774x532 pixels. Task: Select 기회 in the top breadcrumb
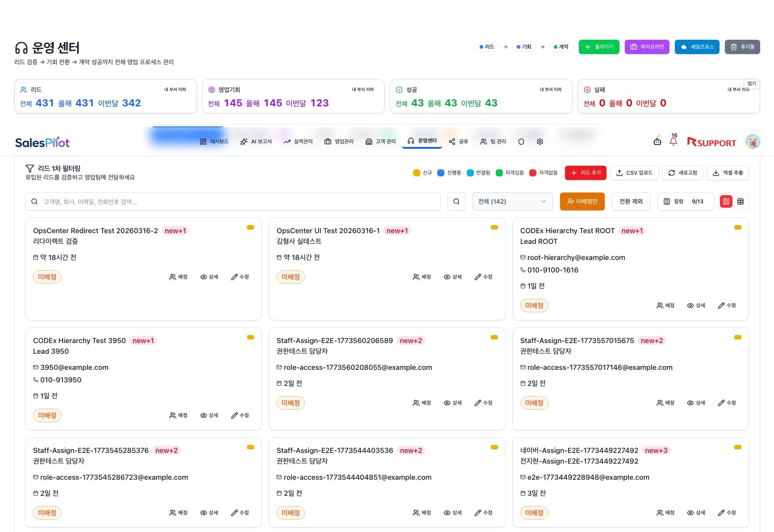(524, 46)
